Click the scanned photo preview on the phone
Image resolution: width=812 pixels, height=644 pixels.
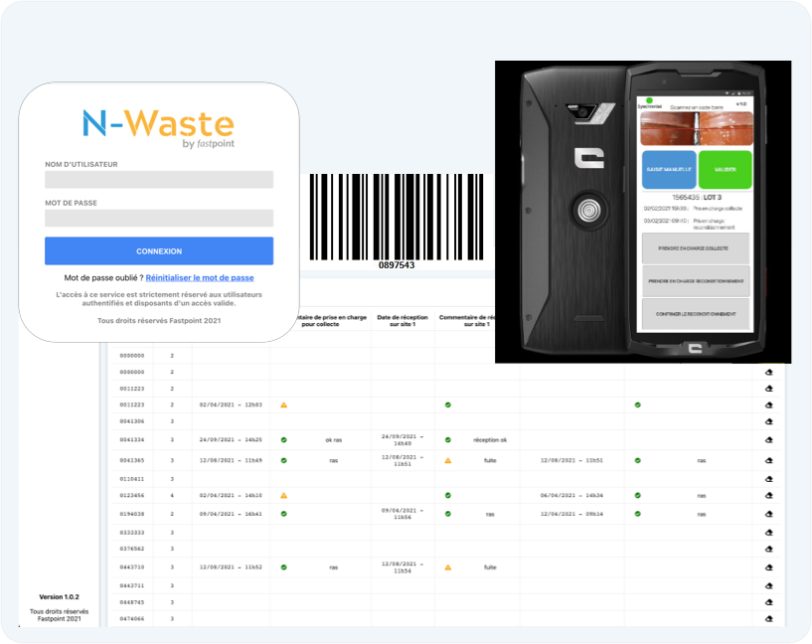click(x=697, y=128)
